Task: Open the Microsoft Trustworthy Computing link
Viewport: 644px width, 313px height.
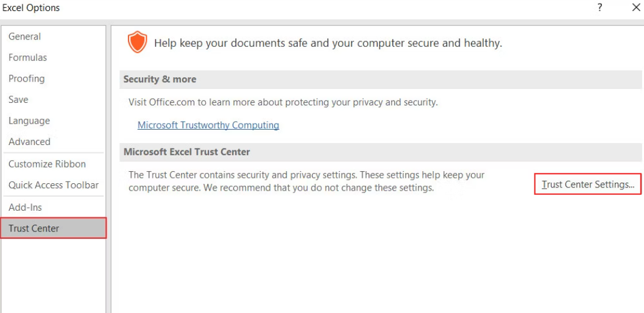Action: pyautogui.click(x=208, y=125)
